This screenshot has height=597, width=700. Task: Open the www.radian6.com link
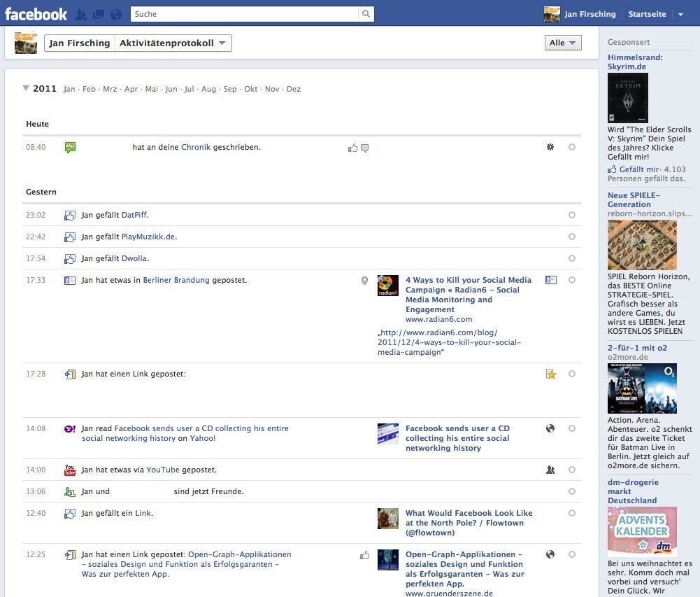tap(439, 320)
